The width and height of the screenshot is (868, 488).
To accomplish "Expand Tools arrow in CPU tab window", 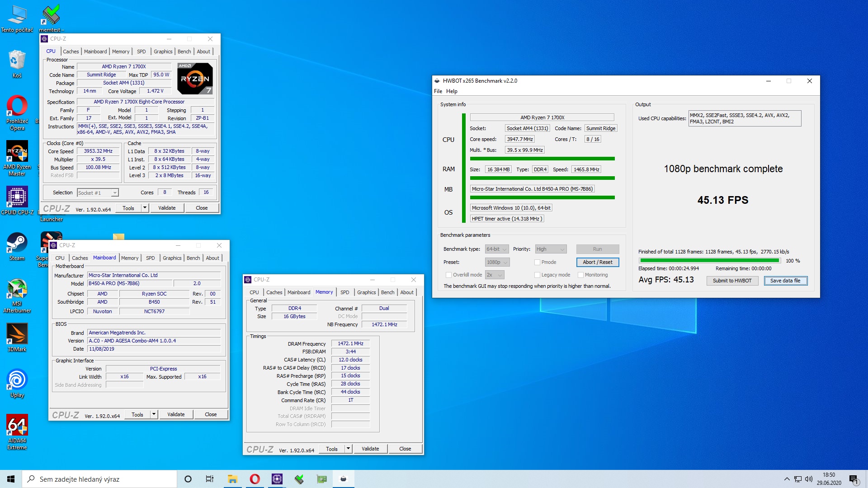I will (x=145, y=208).
